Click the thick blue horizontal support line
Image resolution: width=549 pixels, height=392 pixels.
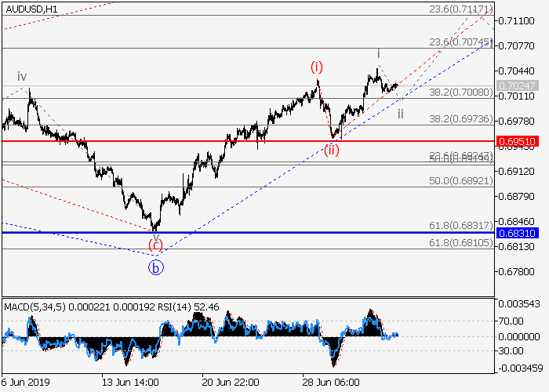[x=235, y=233]
